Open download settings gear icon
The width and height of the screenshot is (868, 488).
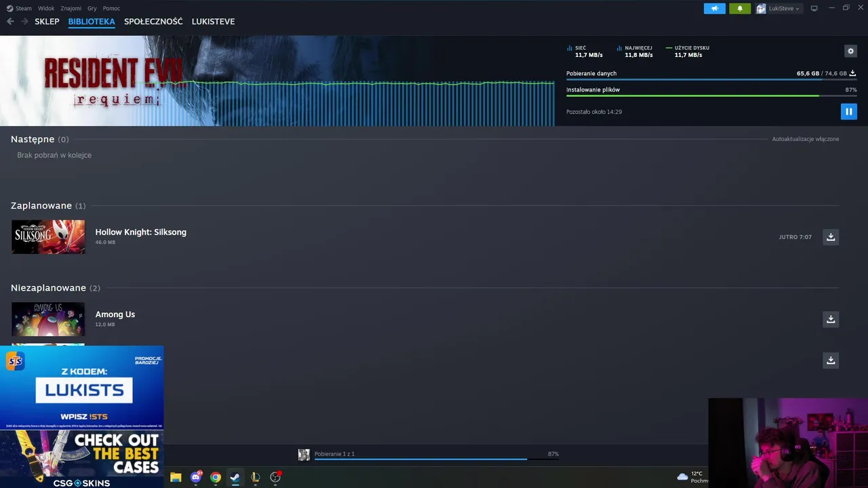(850, 51)
